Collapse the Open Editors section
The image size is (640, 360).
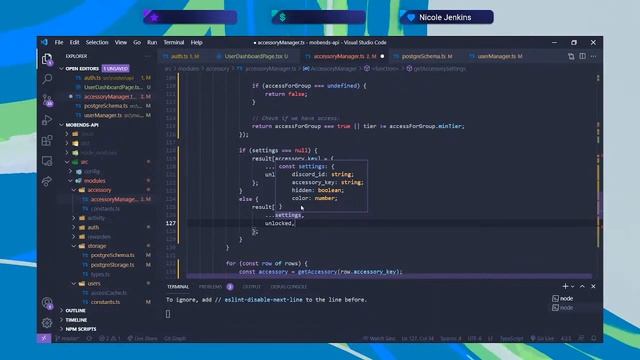tap(62, 69)
